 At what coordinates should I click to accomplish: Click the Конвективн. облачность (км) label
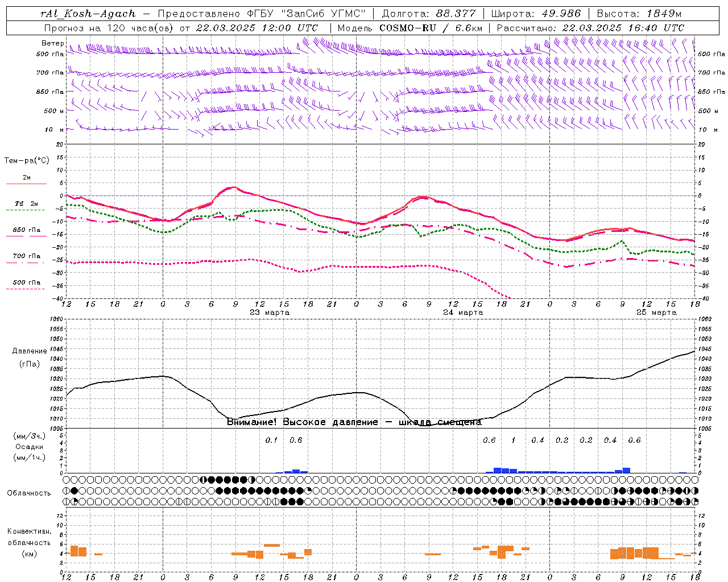(29, 542)
